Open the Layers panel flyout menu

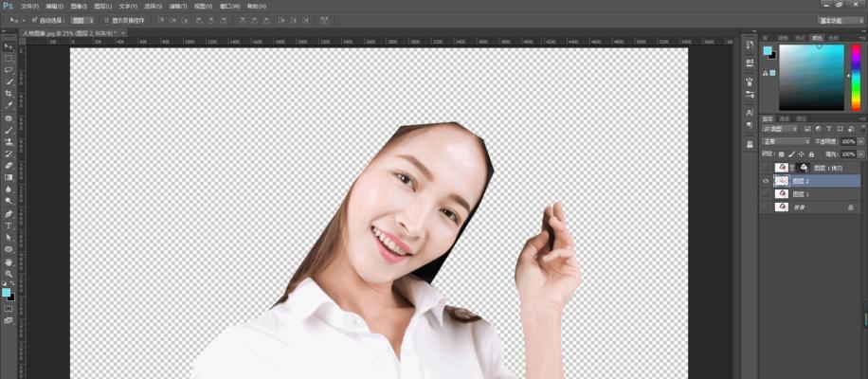(x=862, y=119)
